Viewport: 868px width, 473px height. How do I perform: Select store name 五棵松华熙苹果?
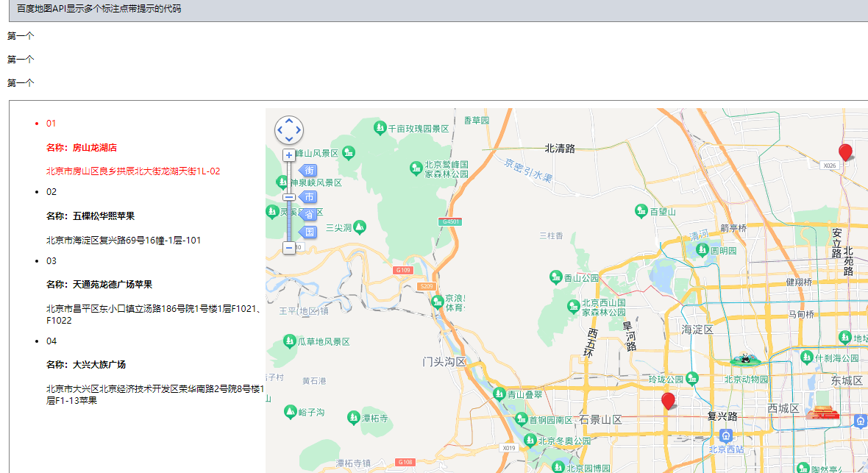pyautogui.click(x=104, y=216)
